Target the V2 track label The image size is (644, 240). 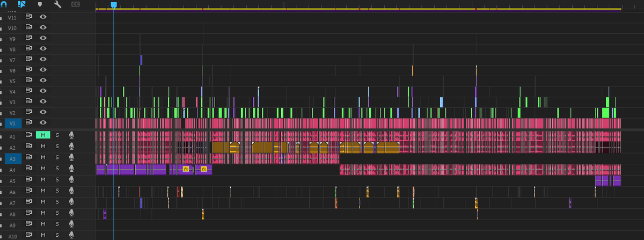[13, 113]
